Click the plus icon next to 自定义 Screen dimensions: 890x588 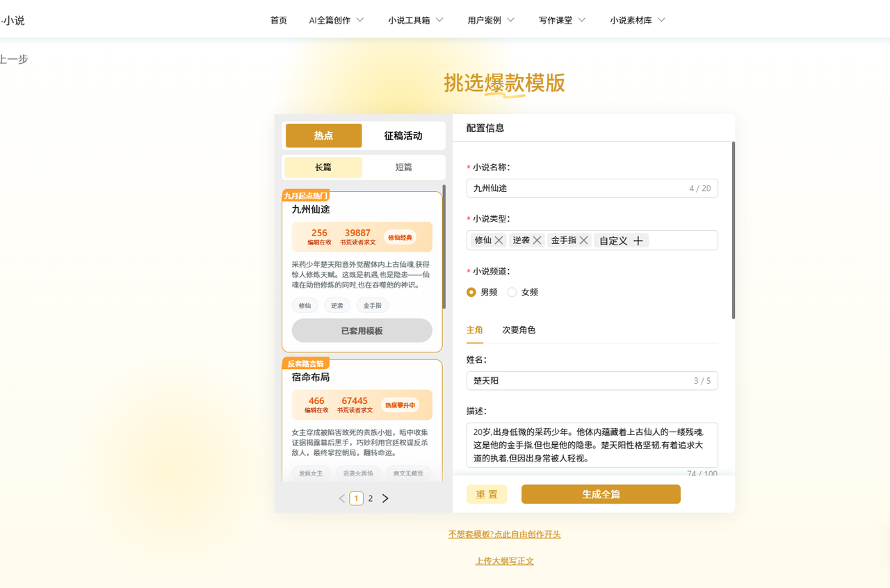pyautogui.click(x=638, y=240)
